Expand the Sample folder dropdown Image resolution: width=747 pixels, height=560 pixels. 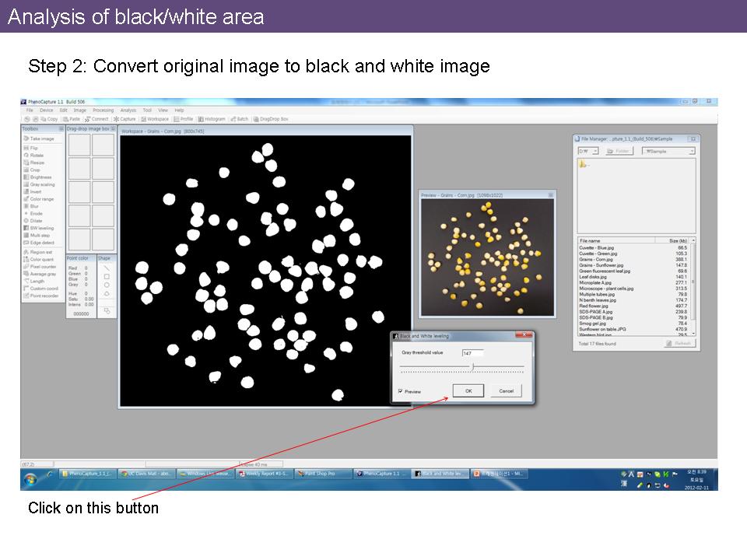pos(669,151)
